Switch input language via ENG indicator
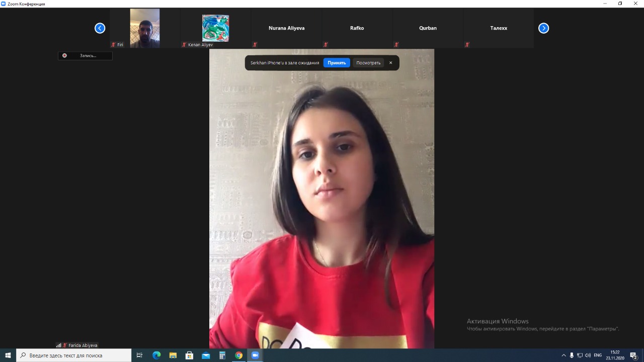Screen dimensions: 644x362 click(598, 355)
